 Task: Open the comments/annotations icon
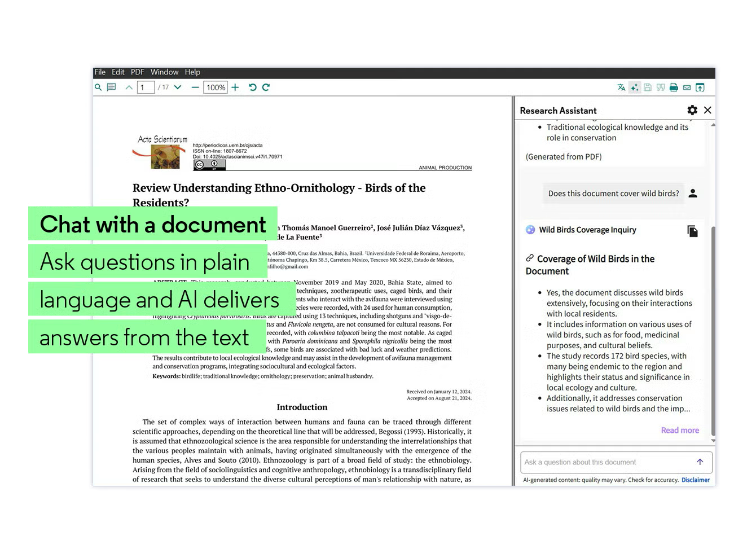pos(112,87)
